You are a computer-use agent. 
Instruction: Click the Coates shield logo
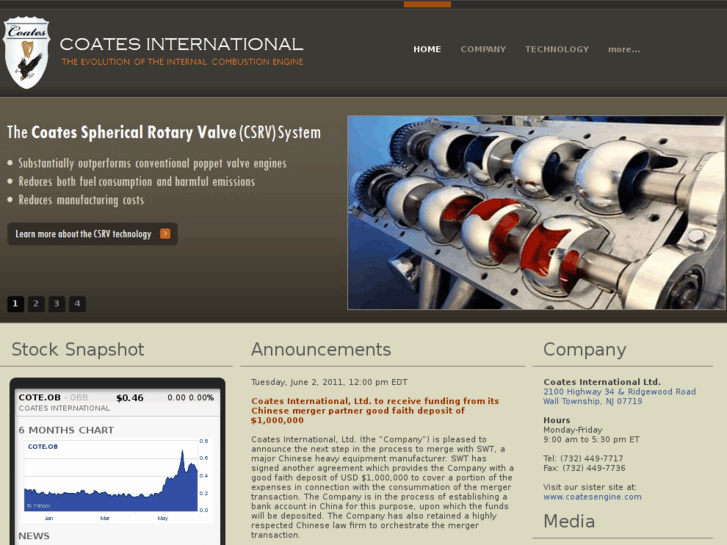26,52
